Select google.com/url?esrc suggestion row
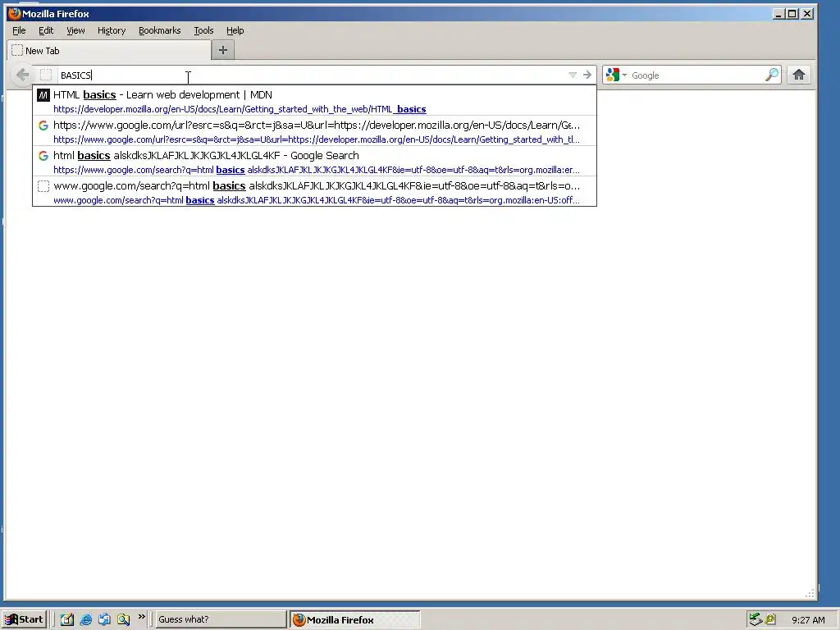This screenshot has height=630, width=840. [314, 131]
